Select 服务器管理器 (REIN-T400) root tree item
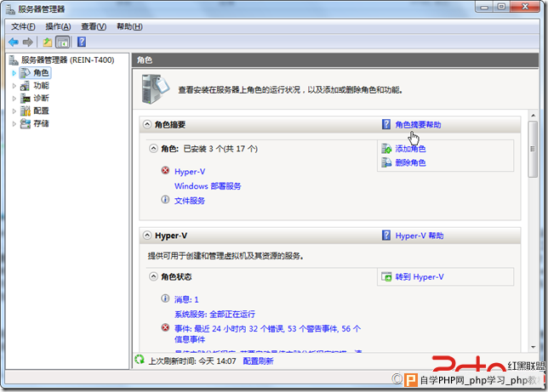This screenshot has height=392, width=548. [x=68, y=60]
